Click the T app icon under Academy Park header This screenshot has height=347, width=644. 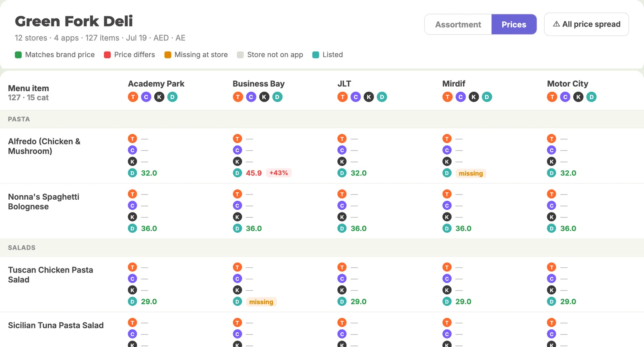tap(133, 97)
